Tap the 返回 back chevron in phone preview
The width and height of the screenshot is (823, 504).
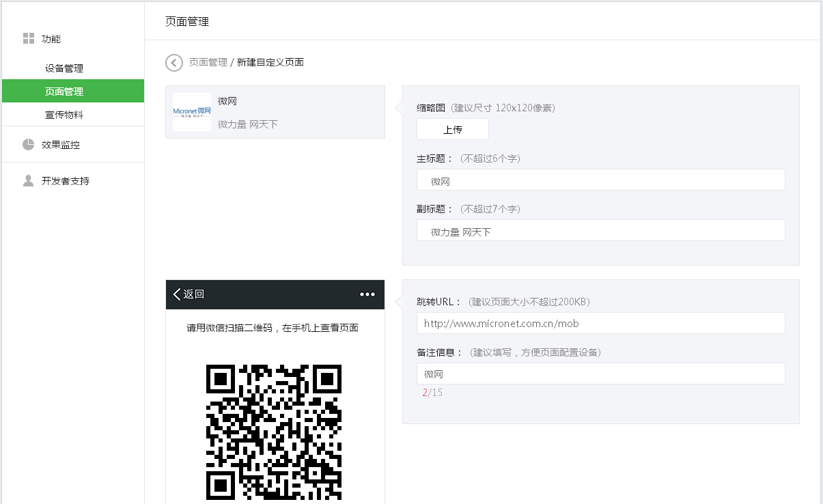click(x=177, y=294)
